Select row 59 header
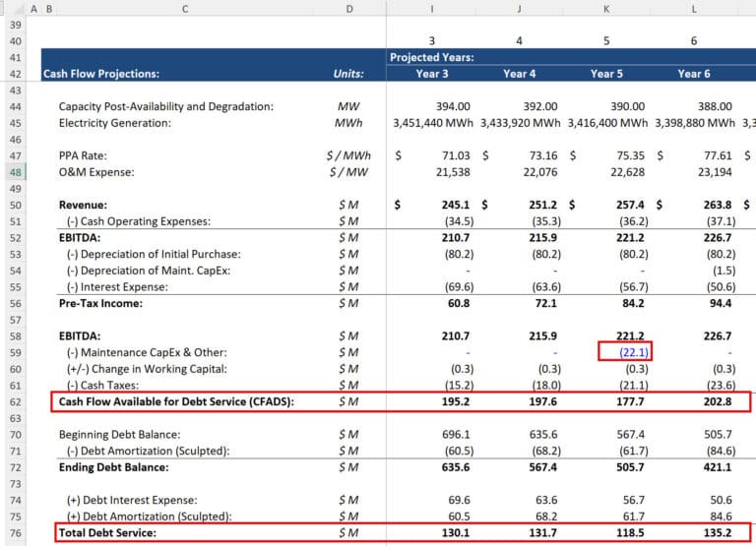The height and width of the screenshot is (546, 756). click(16, 352)
